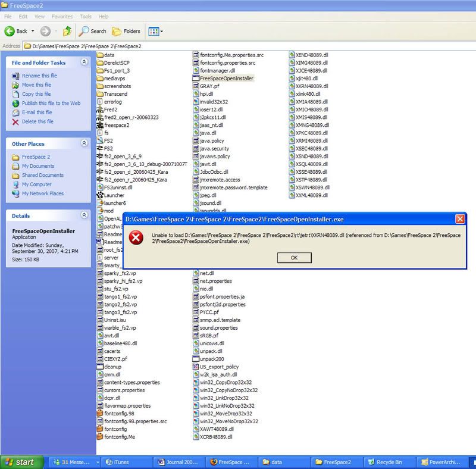Select the XEND48089.dll file icon
The width and height of the screenshot is (476, 469).
coord(292,55)
